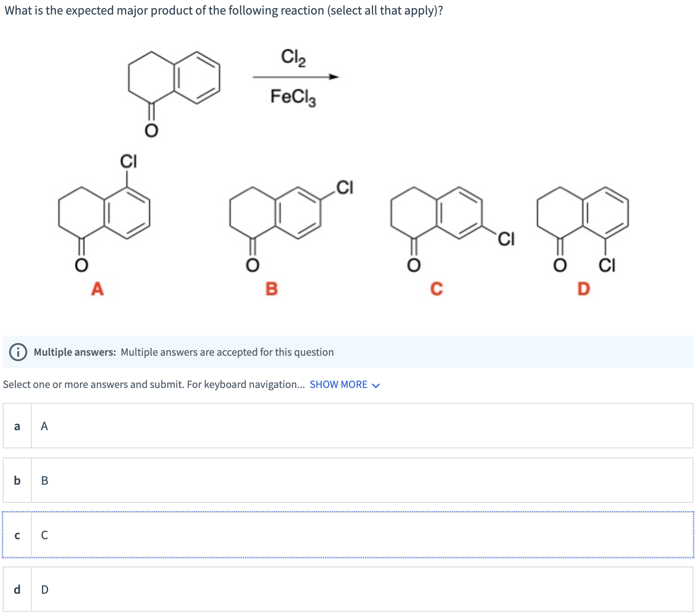Open keyboard navigation help via SHOW MORE
The width and height of the screenshot is (698, 616).
tap(339, 384)
